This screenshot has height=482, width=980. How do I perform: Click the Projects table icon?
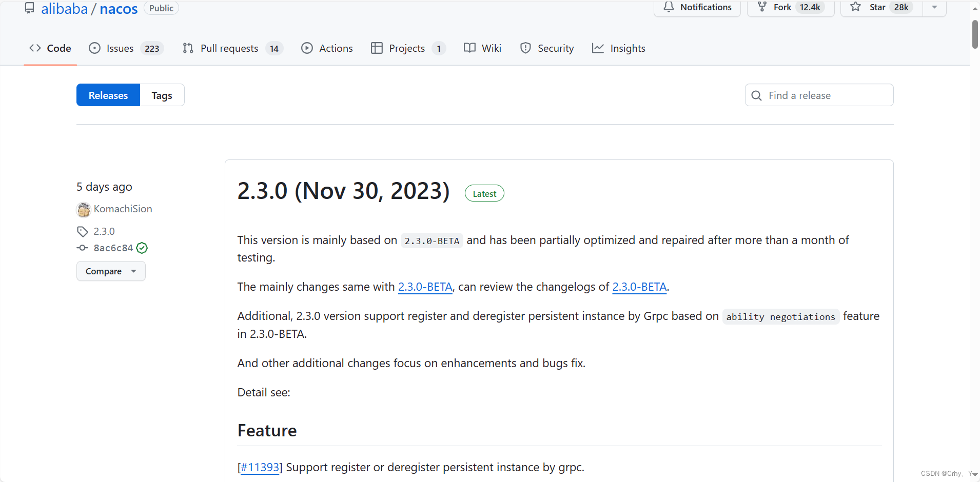(x=377, y=48)
